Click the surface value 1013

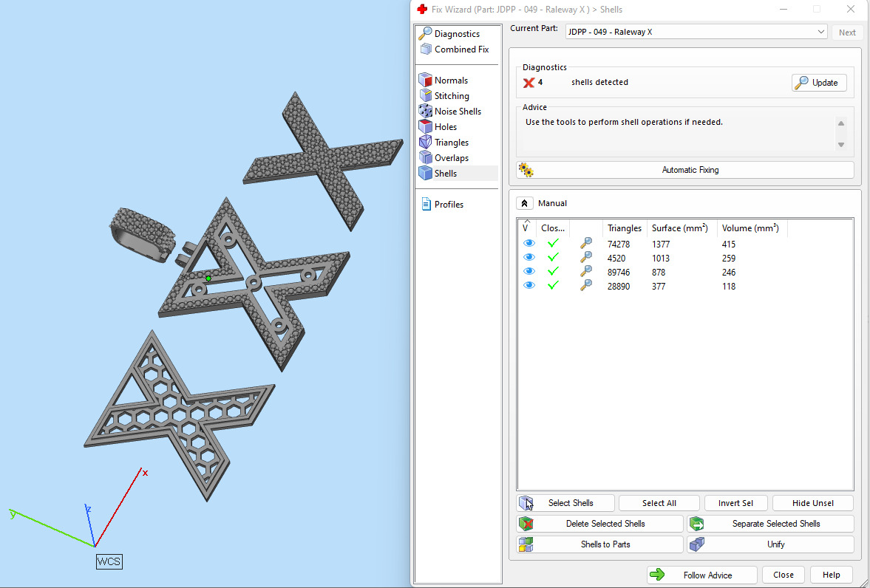(661, 258)
